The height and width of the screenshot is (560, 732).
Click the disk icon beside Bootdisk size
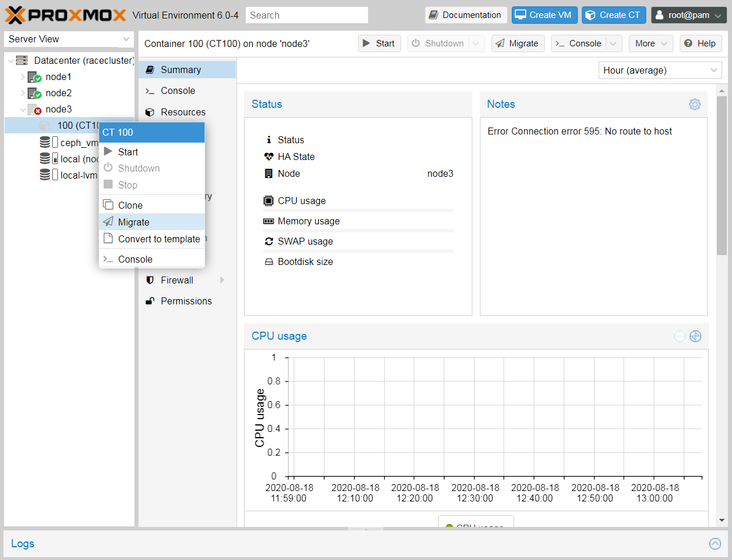(269, 262)
